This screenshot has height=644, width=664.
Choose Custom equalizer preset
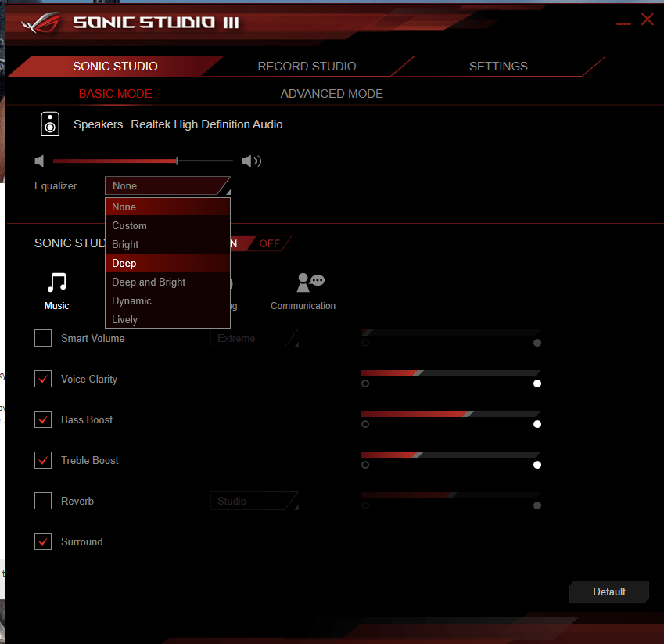(x=167, y=225)
